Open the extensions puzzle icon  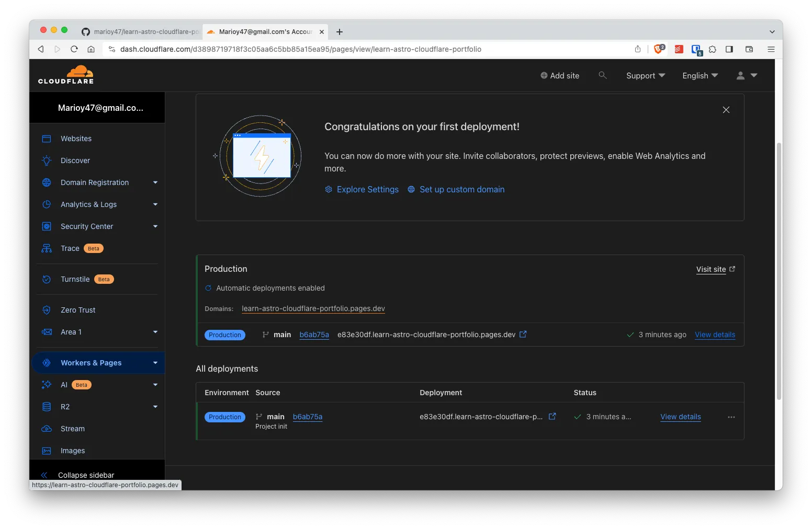[713, 49]
